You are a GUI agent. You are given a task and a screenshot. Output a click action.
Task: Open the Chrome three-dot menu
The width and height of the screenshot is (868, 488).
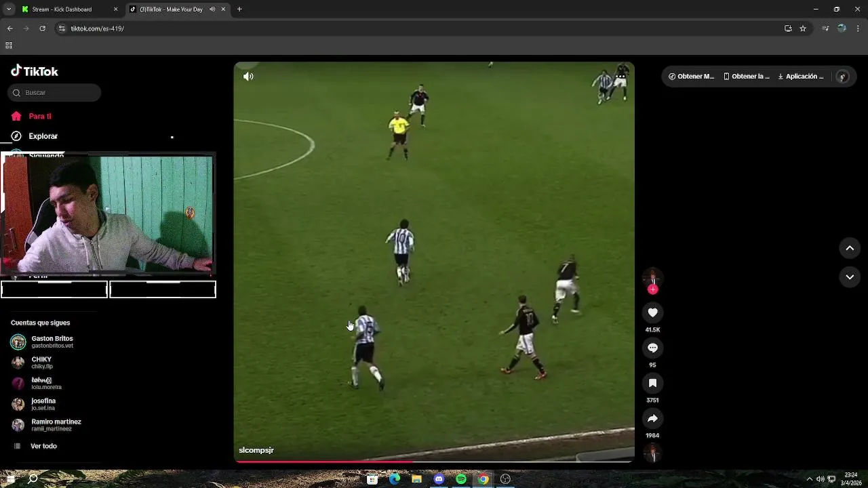click(858, 28)
